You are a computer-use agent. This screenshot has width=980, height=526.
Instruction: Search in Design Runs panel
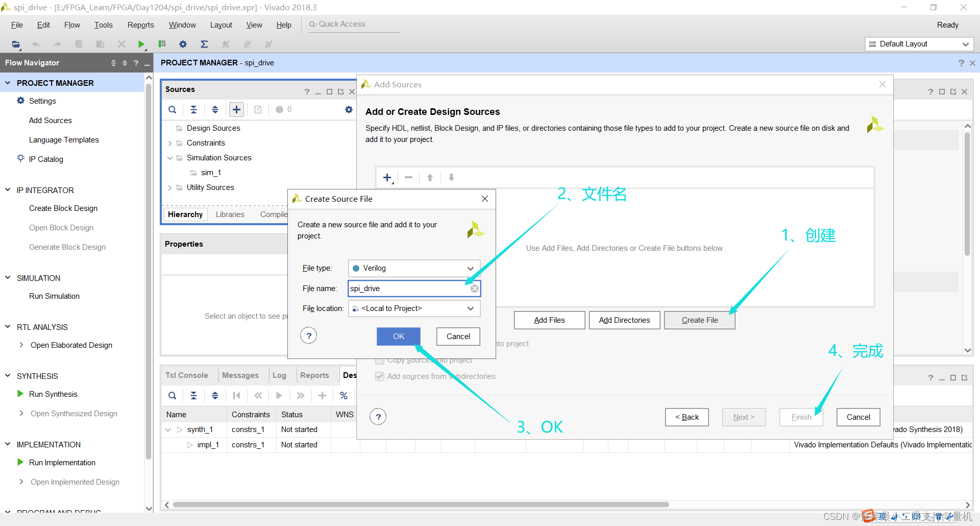[x=173, y=395]
